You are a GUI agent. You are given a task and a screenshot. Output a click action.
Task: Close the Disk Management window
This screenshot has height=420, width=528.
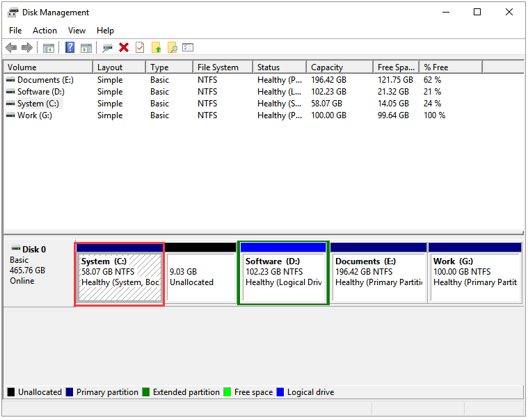pos(509,12)
